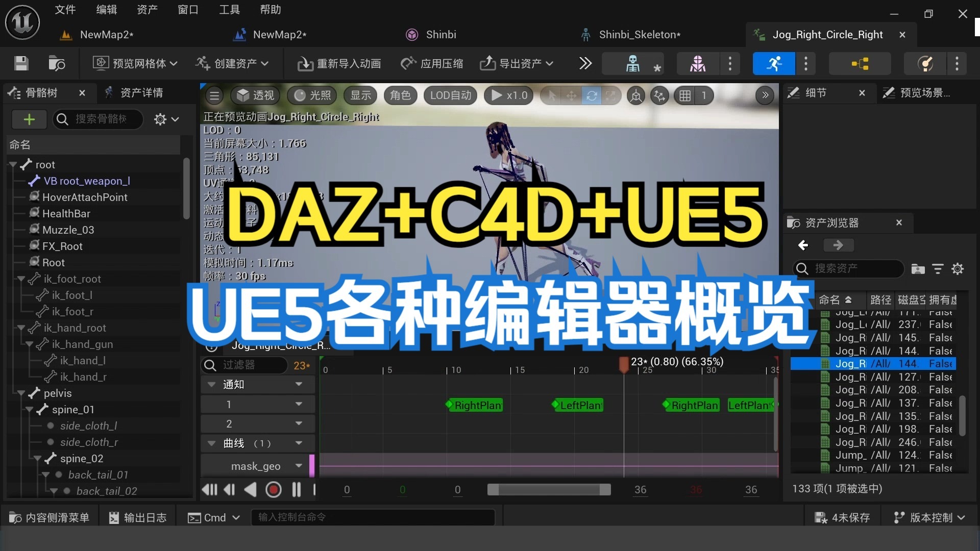Open the filter funnel in 资产浏览器
This screenshot has height=551, width=980.
pyautogui.click(x=938, y=269)
